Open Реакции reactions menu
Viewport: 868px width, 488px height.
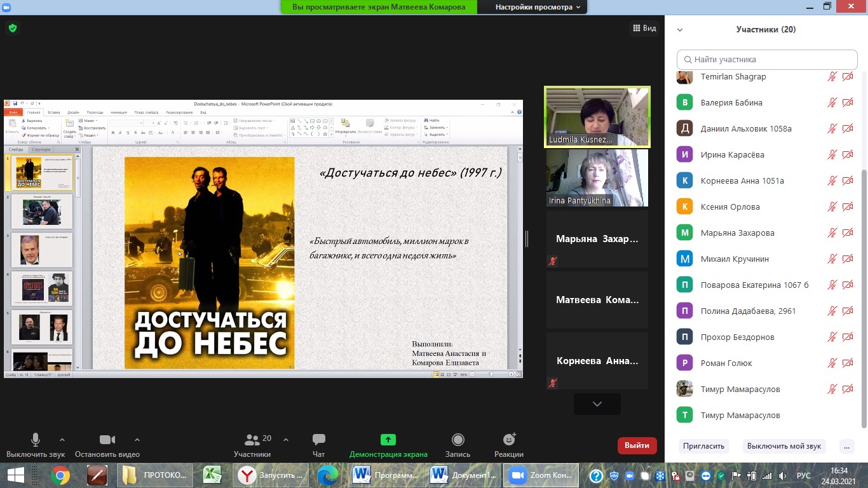click(x=509, y=446)
